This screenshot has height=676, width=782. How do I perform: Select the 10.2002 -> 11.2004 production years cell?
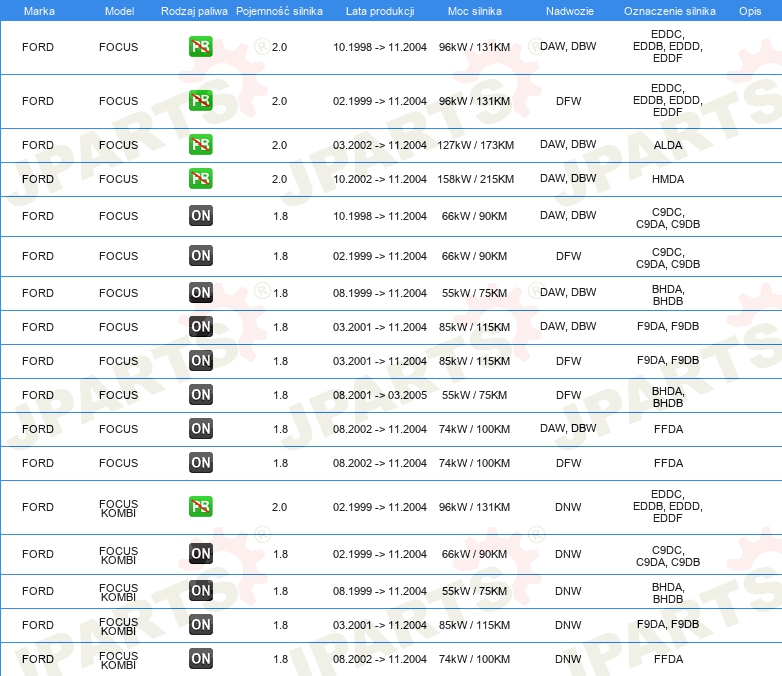pyautogui.click(x=380, y=179)
